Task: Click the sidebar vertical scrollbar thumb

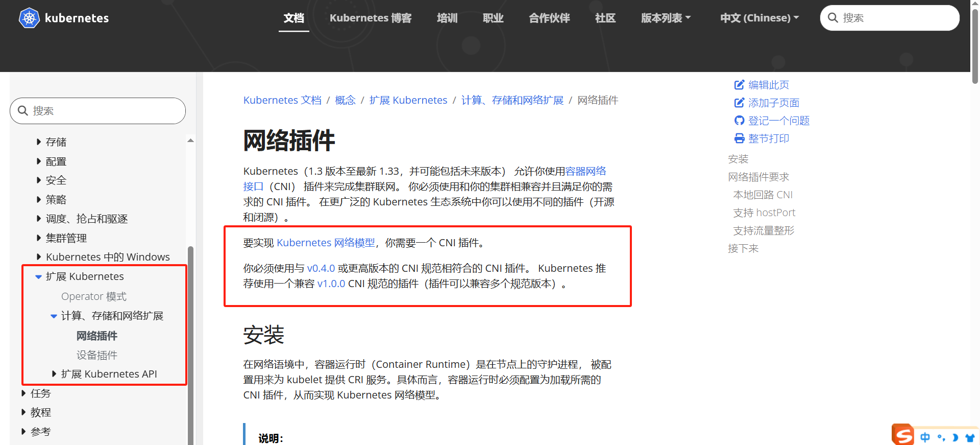Action: [190, 345]
